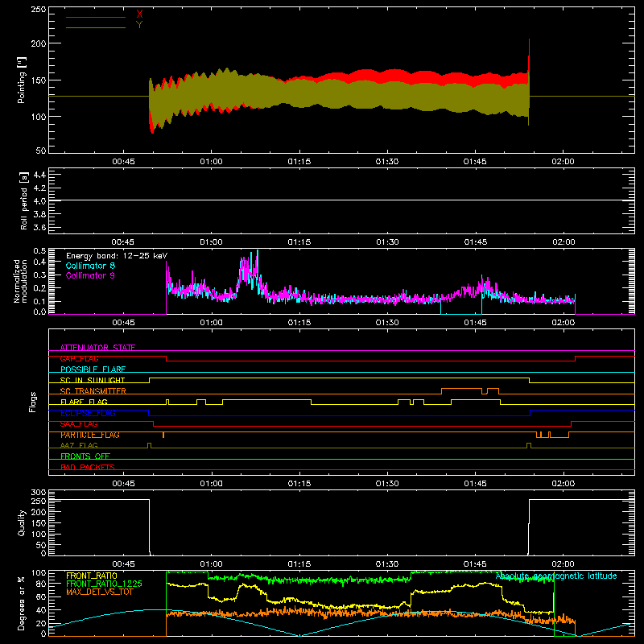Click the '01:15' time tick below the Flags plot
Viewport: 644px width, 644px height.
click(299, 484)
